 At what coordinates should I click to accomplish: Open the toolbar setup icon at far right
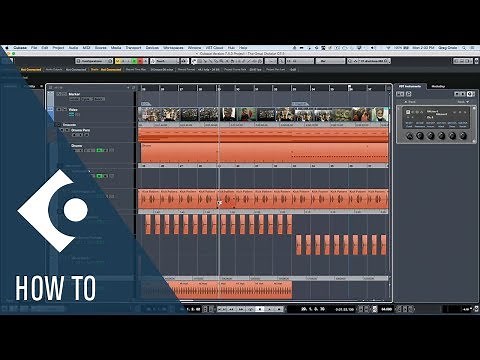click(476, 61)
